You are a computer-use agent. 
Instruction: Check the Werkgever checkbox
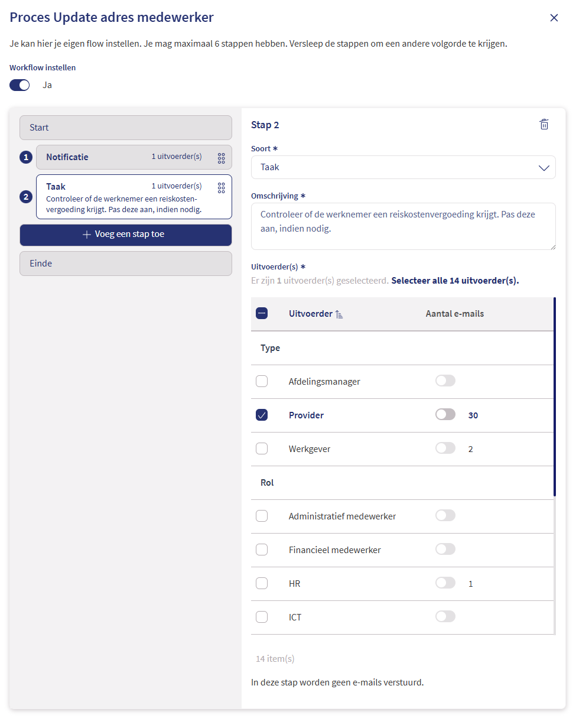[262, 448]
